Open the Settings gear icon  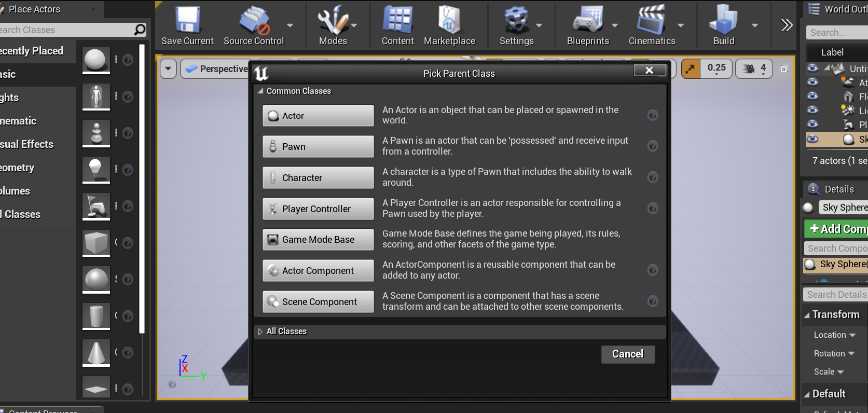pos(516,20)
